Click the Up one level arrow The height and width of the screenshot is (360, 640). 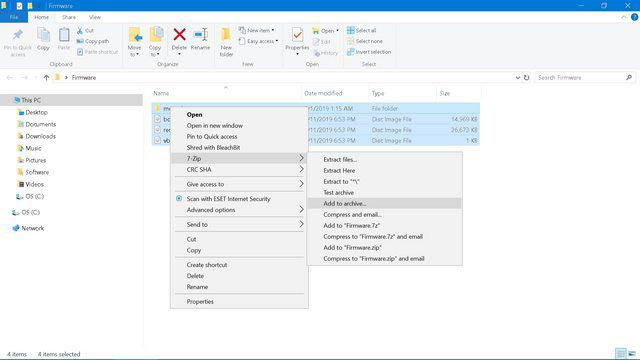click(46, 78)
